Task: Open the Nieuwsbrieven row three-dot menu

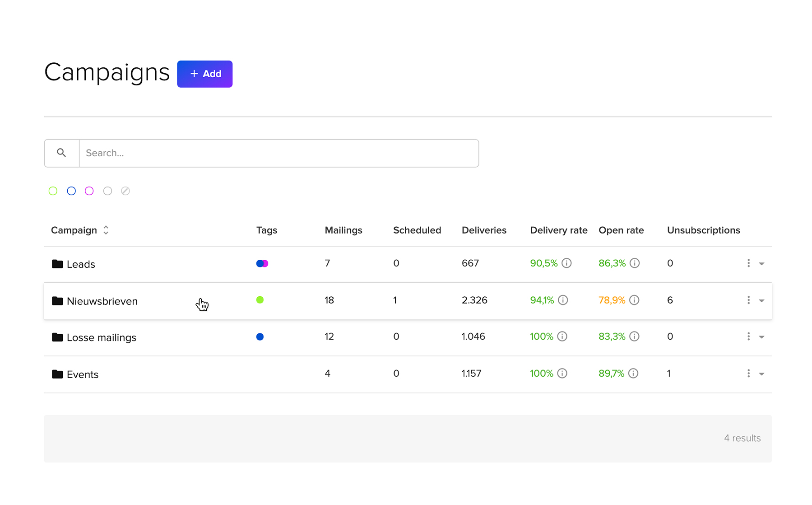Action: tap(748, 300)
